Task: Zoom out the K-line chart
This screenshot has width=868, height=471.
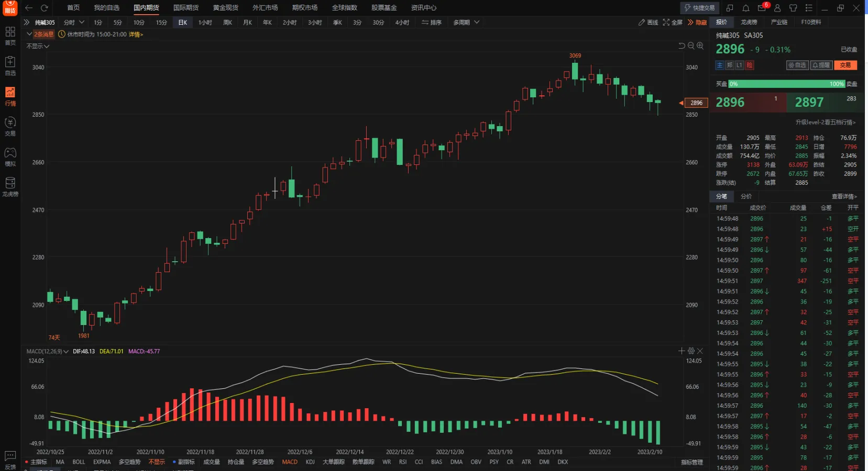Action: click(691, 46)
